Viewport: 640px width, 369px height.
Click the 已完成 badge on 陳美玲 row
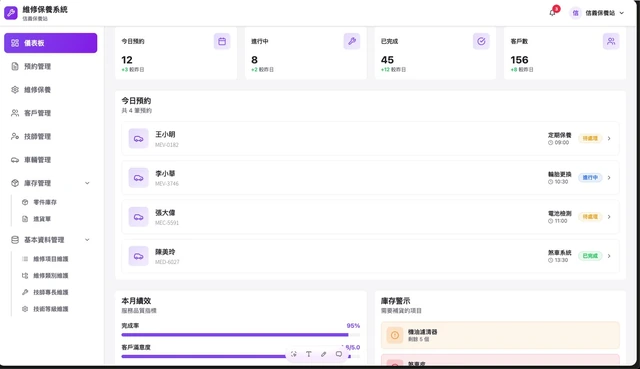(x=590, y=256)
